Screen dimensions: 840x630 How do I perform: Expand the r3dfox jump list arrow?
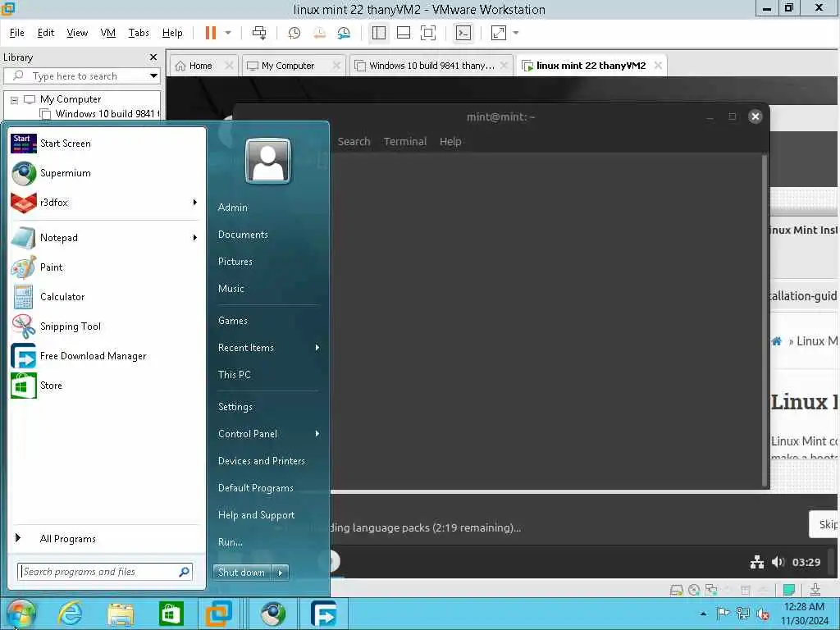[195, 203]
